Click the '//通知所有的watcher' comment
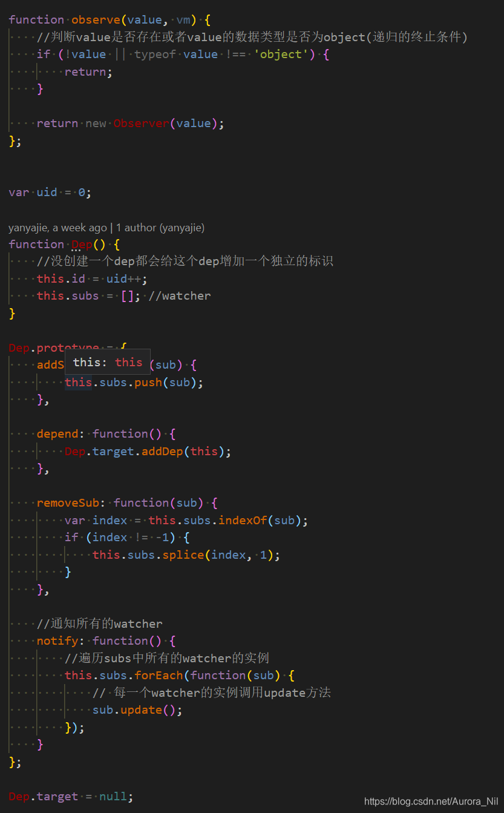504x813 pixels. [x=99, y=624]
